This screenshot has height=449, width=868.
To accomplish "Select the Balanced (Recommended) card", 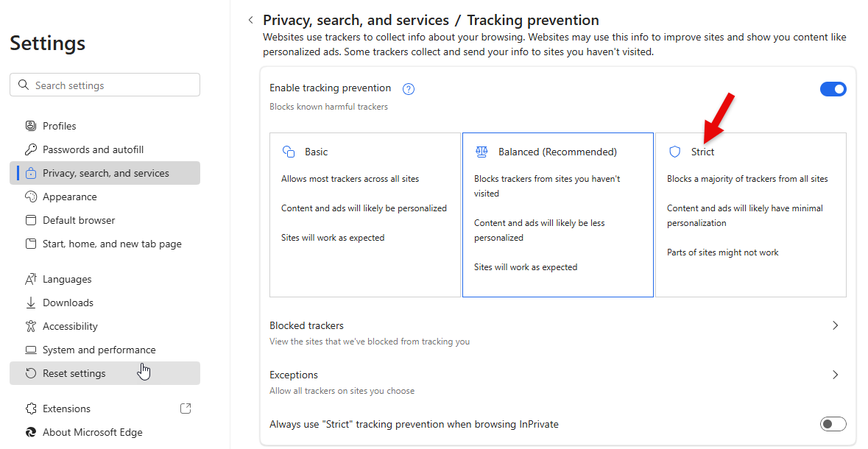I will pyautogui.click(x=558, y=215).
